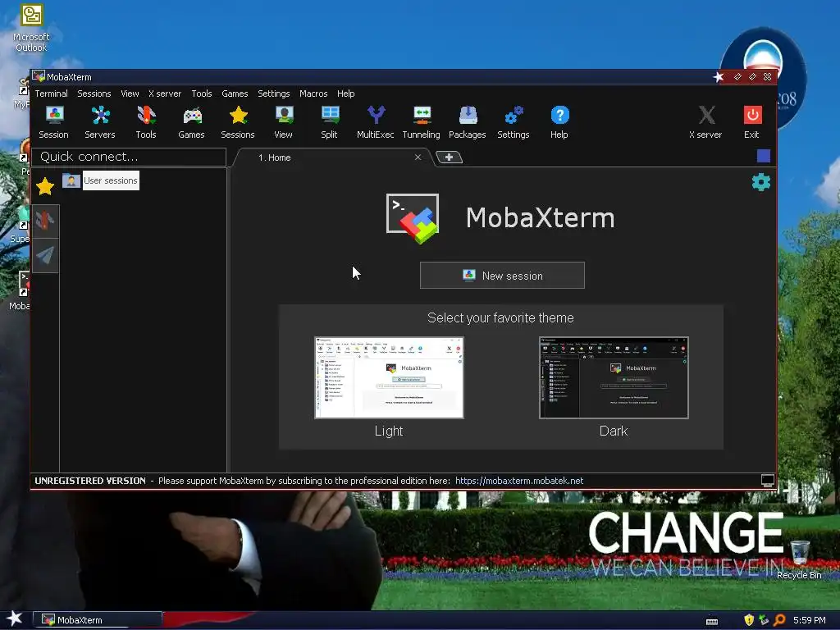The height and width of the screenshot is (630, 840).
Task: Click the keyboard icon in system tray
Action: coord(712,622)
